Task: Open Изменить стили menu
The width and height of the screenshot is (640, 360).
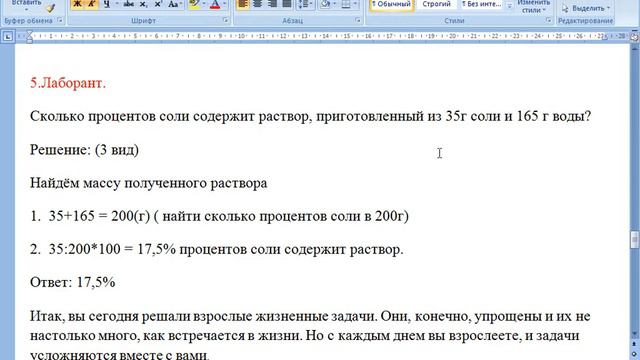Action: tap(533, 7)
